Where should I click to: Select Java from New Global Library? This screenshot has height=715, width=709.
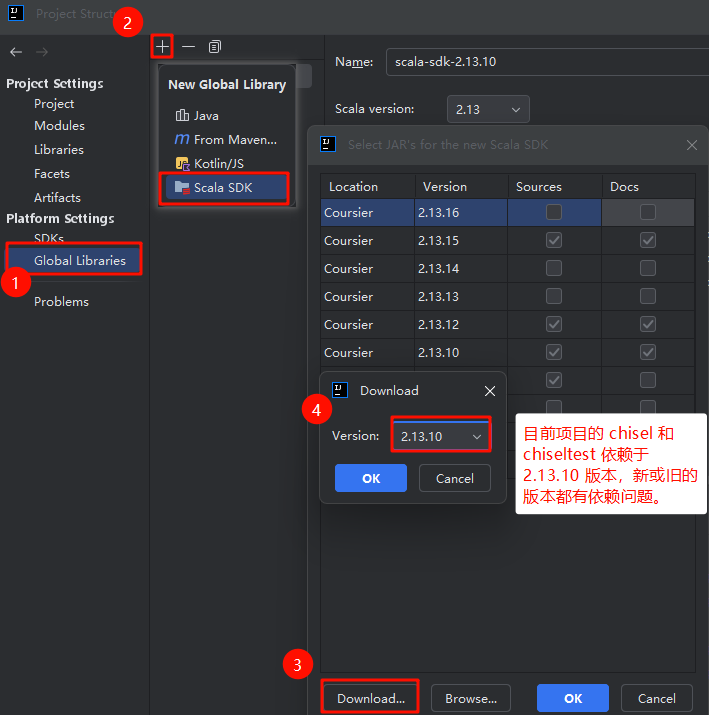click(x=206, y=115)
